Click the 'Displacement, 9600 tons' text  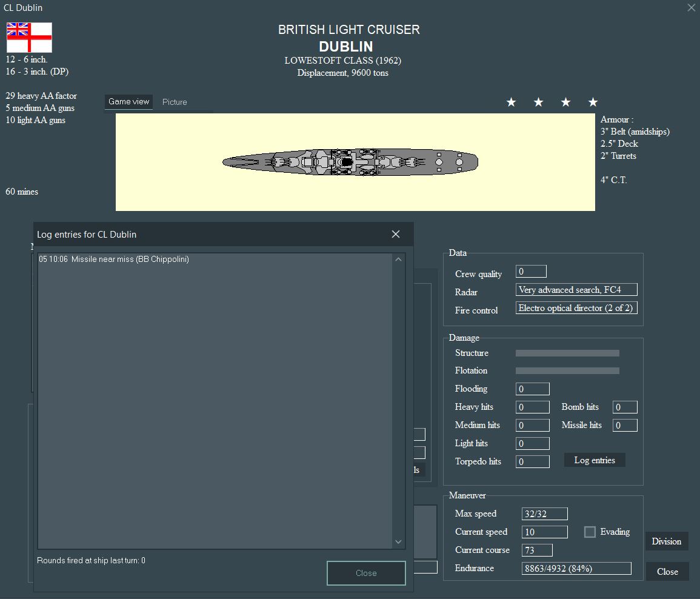pos(343,73)
